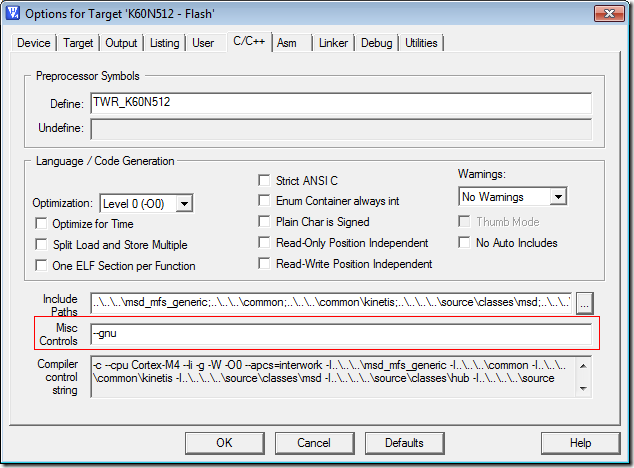
Task: Open the Linker tab
Action: click(x=333, y=43)
